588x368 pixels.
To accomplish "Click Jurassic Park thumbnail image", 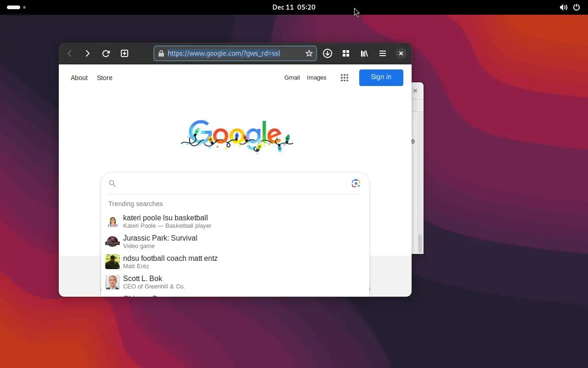I will coord(113,241).
